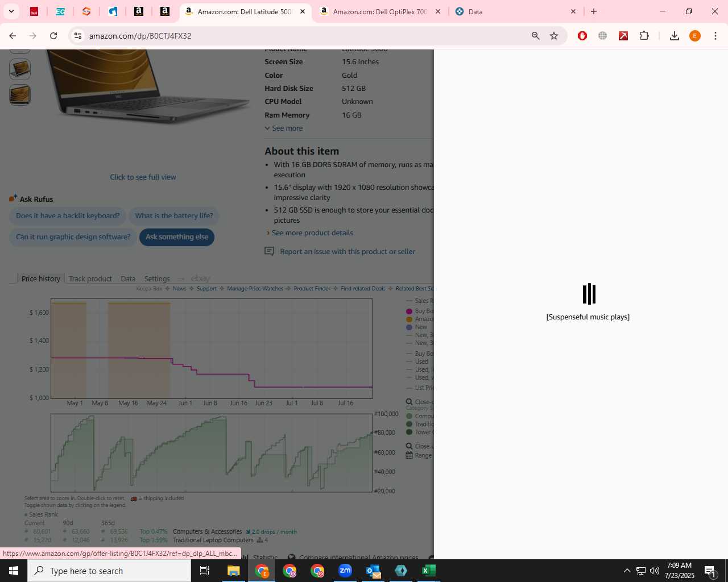The height and width of the screenshot is (582, 728).
Task: Ask Rufus about backlit keyboard
Action: tap(68, 216)
